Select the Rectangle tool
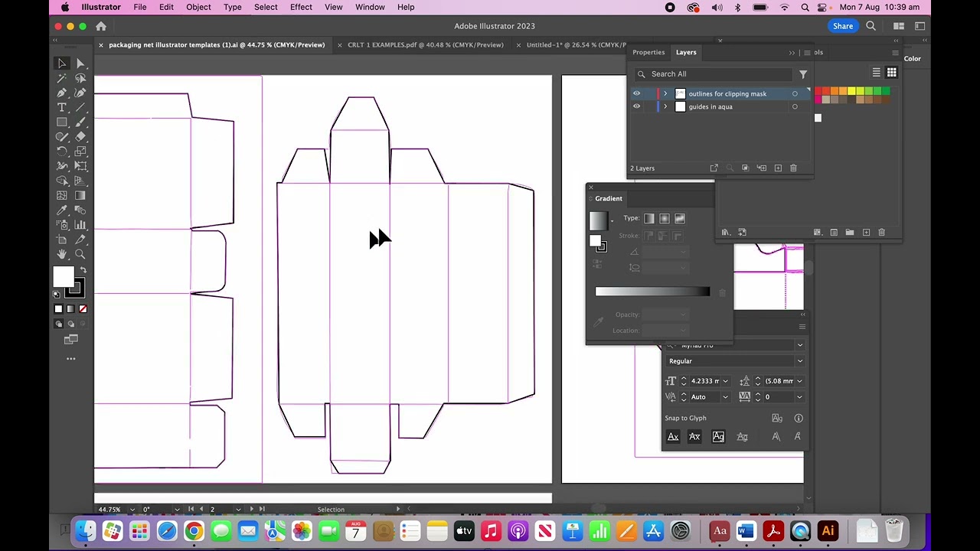 click(x=62, y=122)
